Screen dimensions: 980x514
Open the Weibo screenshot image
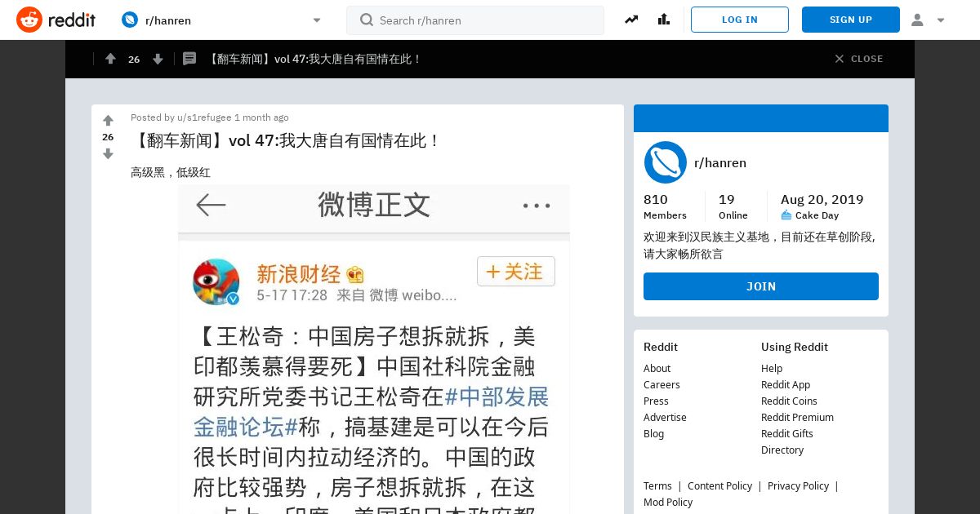[374, 349]
